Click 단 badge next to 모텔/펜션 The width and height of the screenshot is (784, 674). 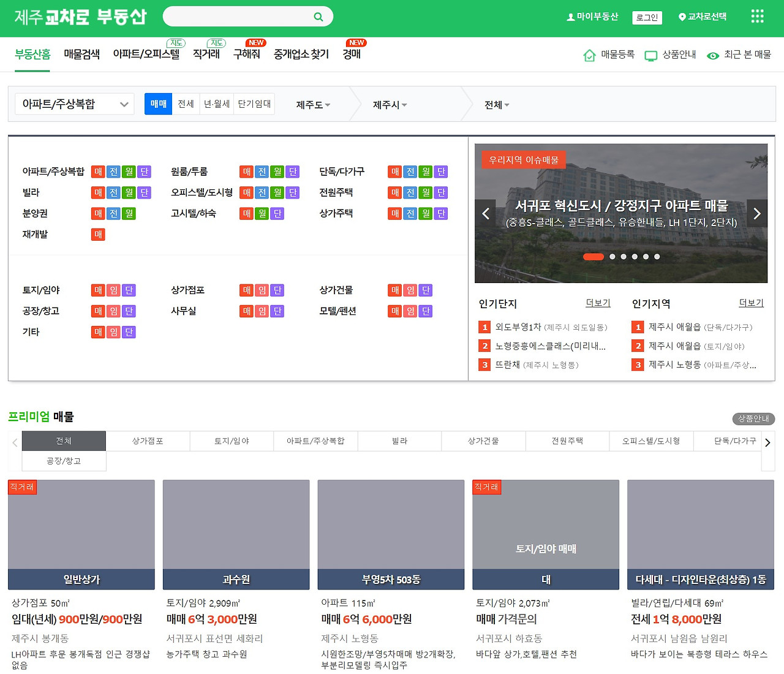click(x=426, y=311)
